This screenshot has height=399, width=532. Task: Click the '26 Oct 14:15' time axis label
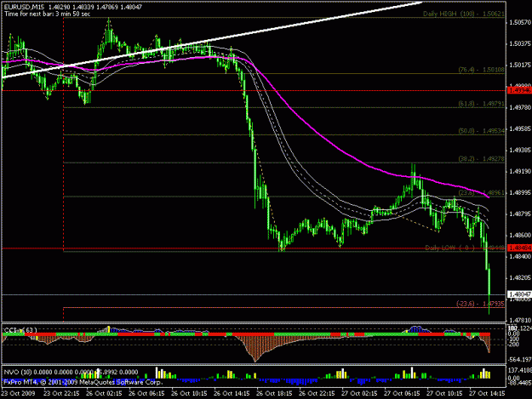(x=232, y=393)
